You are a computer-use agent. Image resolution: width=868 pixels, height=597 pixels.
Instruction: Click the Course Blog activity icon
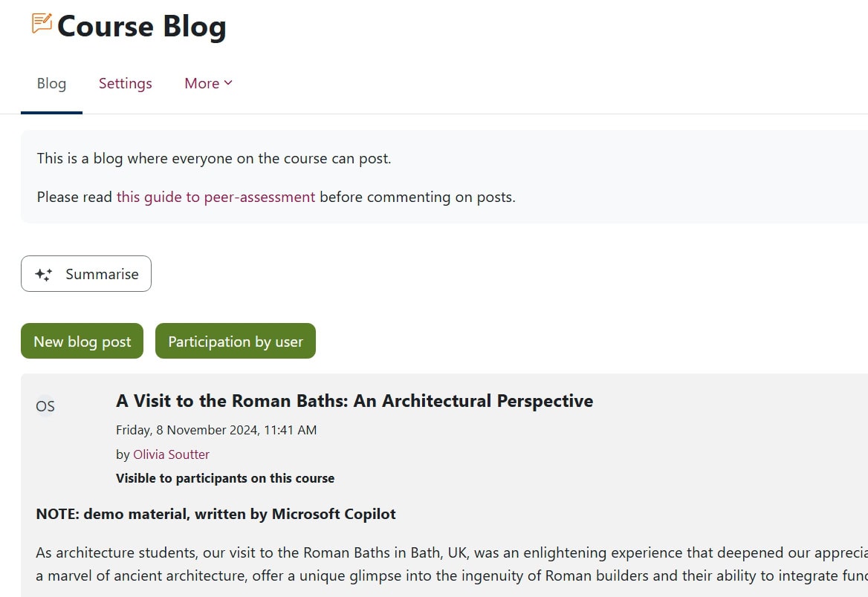click(42, 24)
